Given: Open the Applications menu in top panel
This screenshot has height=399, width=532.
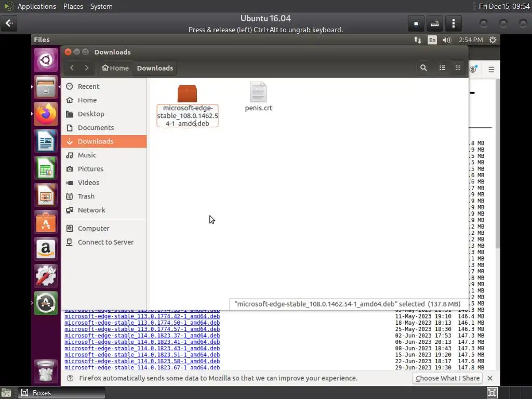Looking at the screenshot, I should coord(37,6).
